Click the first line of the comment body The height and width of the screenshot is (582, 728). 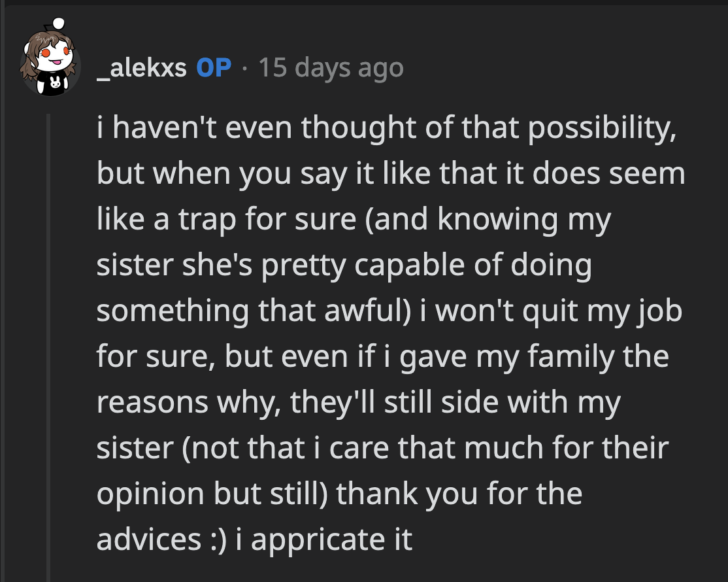[386, 128]
